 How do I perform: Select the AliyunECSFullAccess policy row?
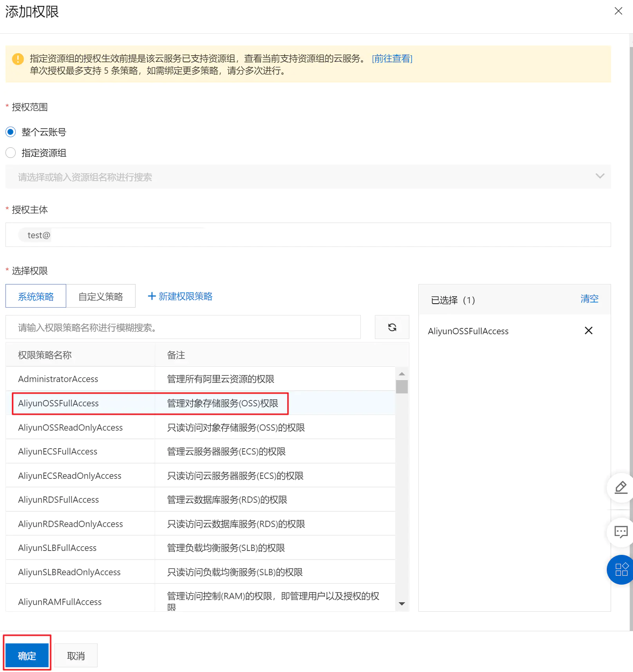pyautogui.click(x=58, y=451)
